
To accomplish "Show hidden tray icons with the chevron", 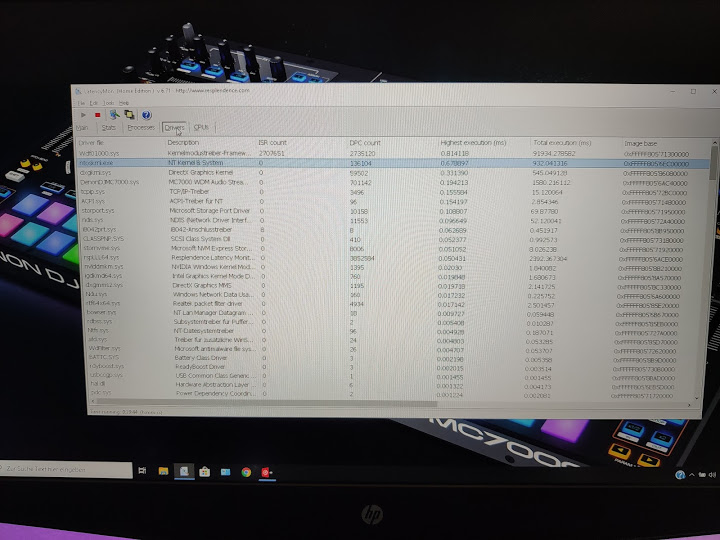I will (692, 475).
